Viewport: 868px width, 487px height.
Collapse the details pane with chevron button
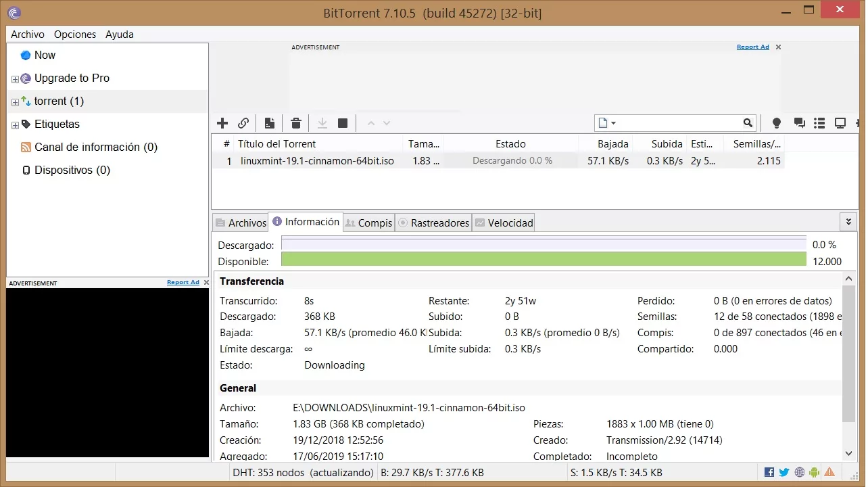(x=848, y=222)
